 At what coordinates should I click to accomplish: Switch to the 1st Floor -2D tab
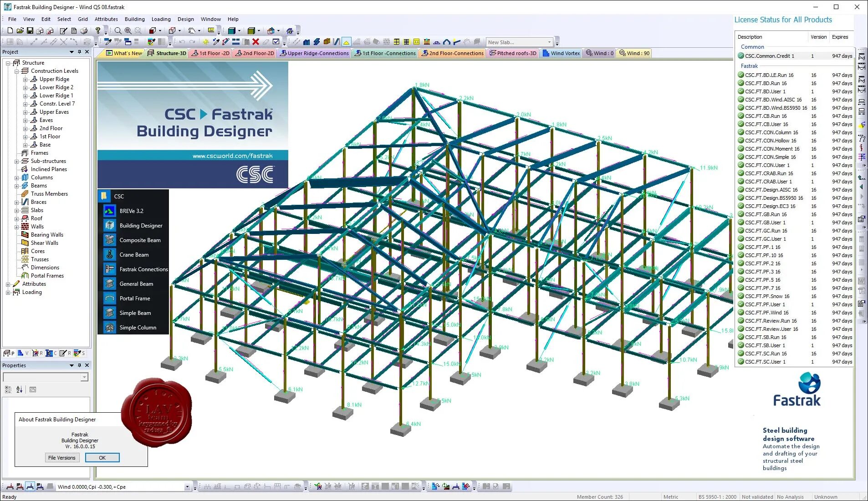[210, 53]
